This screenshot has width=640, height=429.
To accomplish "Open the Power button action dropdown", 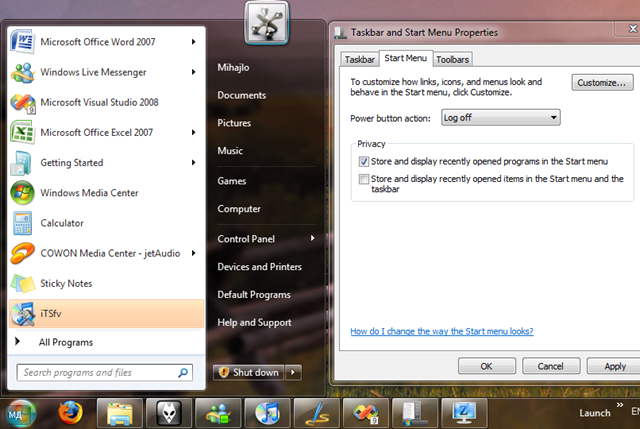I will [501, 118].
